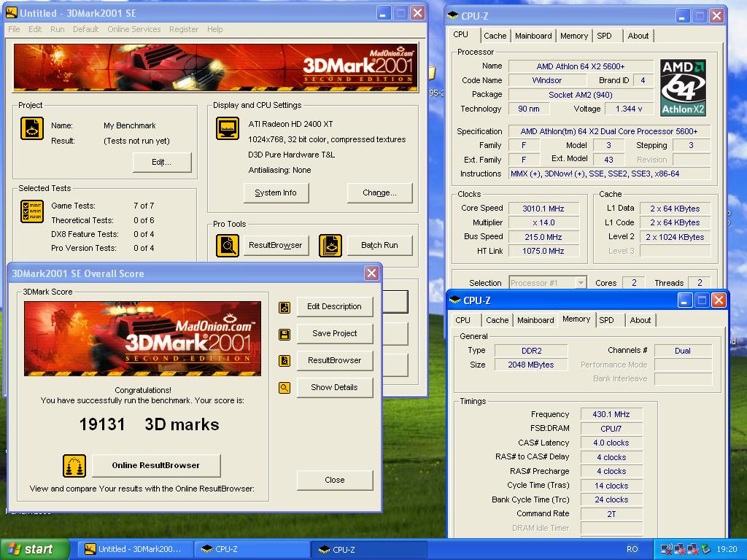Screen dimensions: 747x560
Task: Click the 3DMark2001 Second Edition header banner
Action: click(x=215, y=67)
